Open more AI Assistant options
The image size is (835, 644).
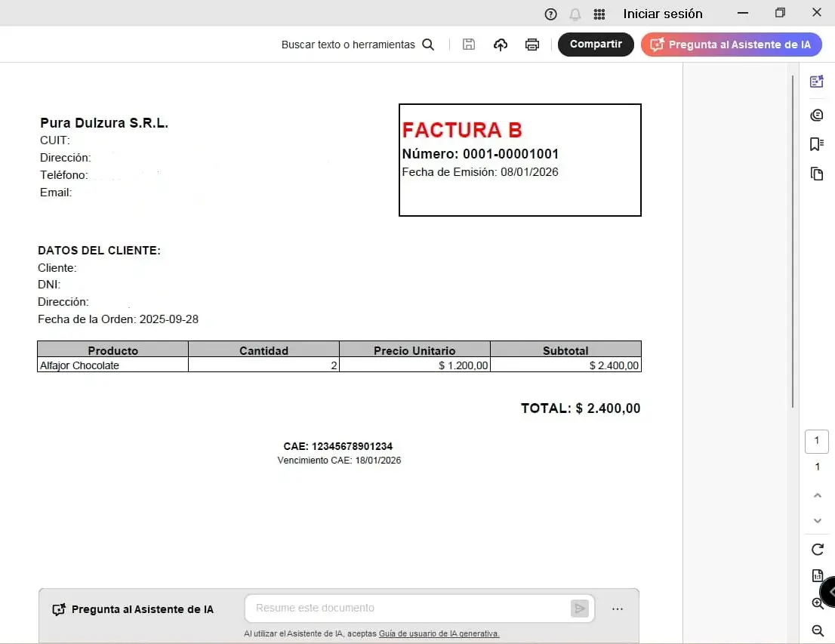[618, 609]
